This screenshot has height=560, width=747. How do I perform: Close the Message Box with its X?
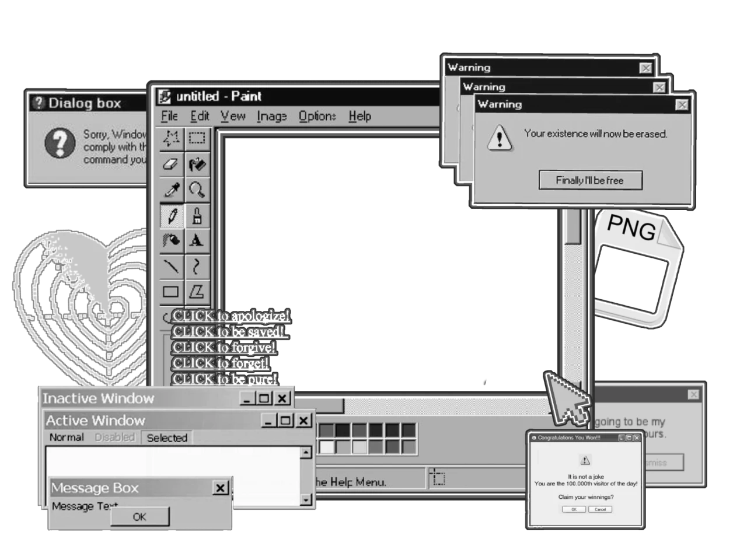[220, 488]
